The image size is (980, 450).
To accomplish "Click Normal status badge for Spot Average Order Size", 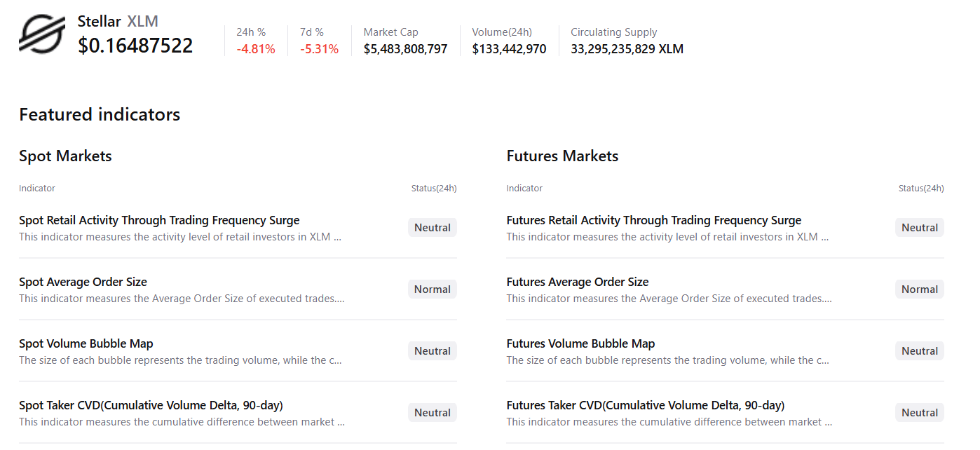I will coord(432,289).
